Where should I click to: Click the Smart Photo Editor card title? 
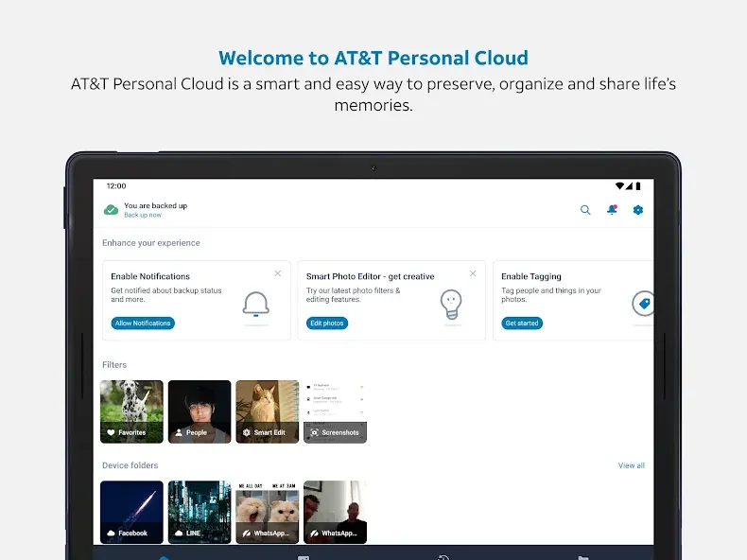370,276
